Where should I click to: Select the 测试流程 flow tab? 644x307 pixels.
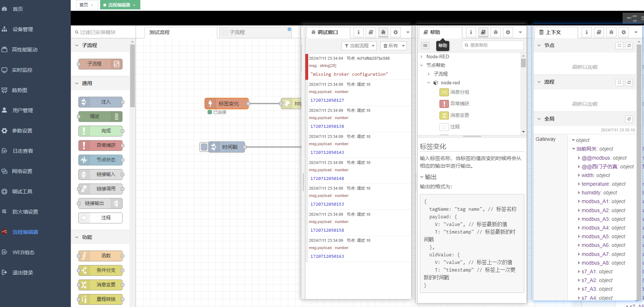[x=181, y=32]
